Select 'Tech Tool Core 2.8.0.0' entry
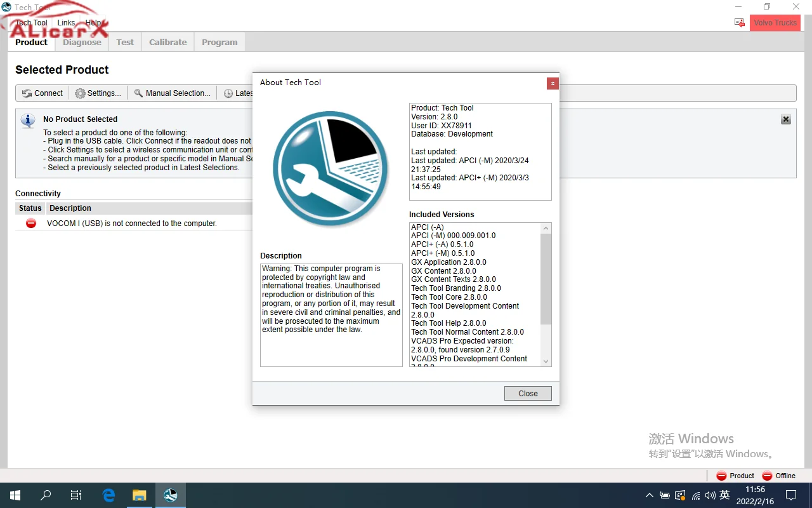This screenshot has height=508, width=812. 449,297
